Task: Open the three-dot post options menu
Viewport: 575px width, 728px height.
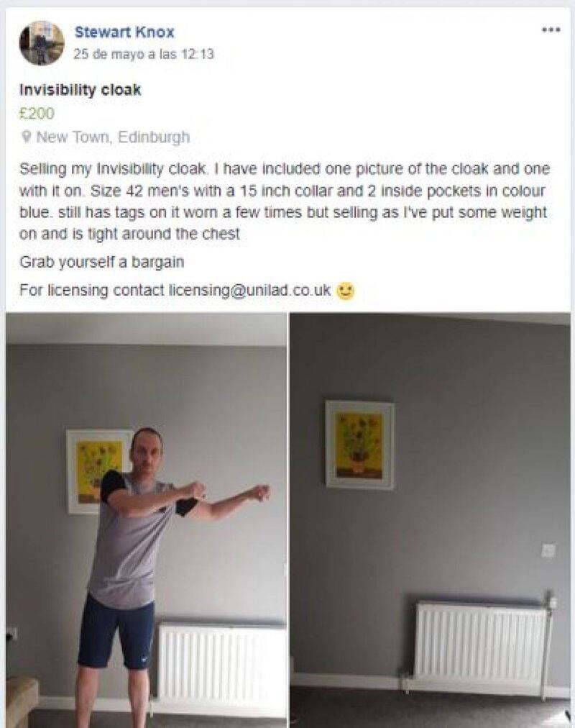Action: (551, 30)
